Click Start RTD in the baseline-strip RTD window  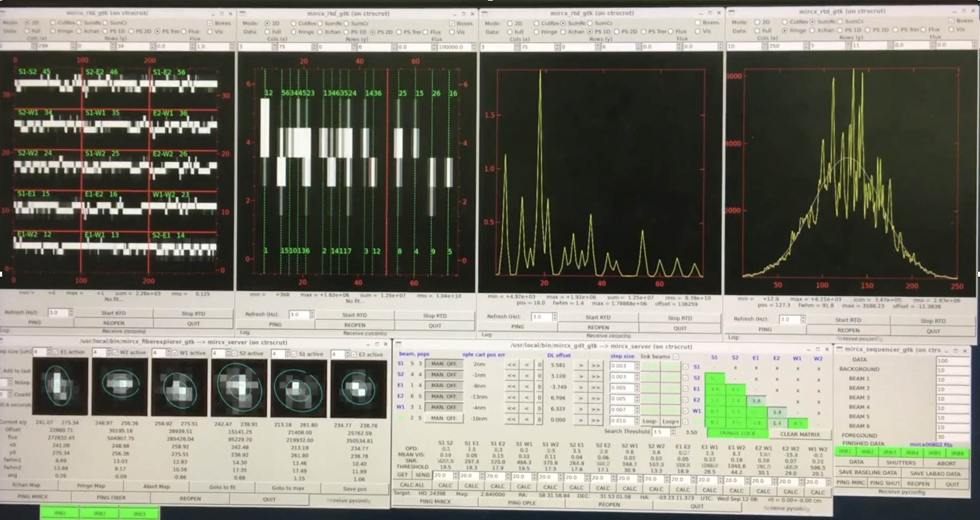(113, 313)
